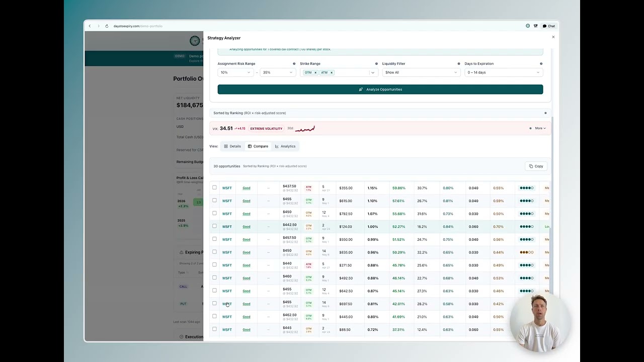Viewport: 644px width, 362px height.
Task: Click the CALL tag on background page
Action: [183, 287]
